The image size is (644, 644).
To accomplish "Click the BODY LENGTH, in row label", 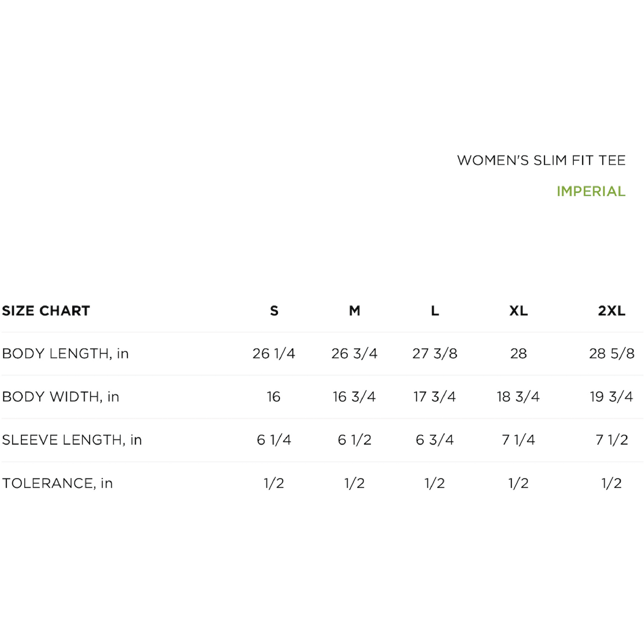I will point(65,354).
